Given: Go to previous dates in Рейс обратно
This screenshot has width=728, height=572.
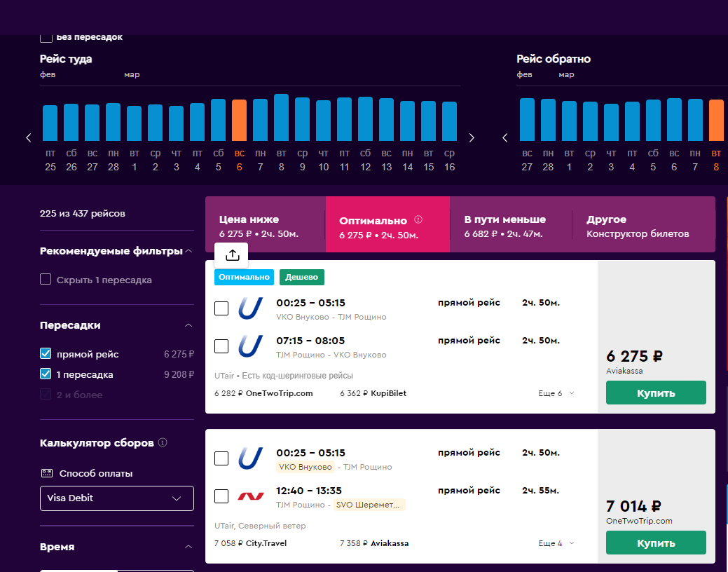Looking at the screenshot, I should 505,137.
